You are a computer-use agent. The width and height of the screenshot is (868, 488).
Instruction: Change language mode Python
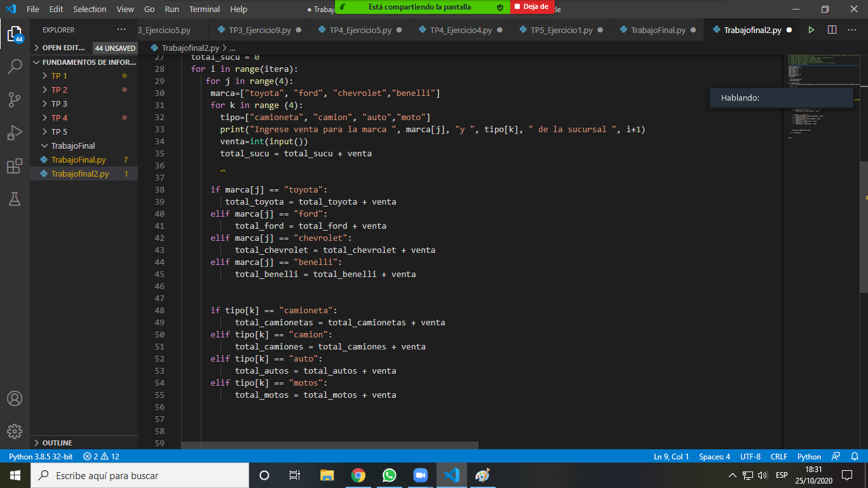[810, 456]
